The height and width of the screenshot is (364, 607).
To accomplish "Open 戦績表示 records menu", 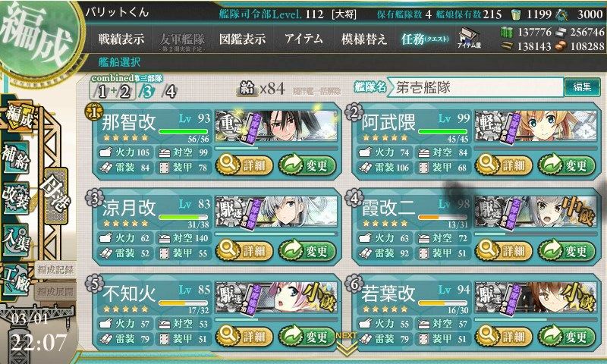I will (x=121, y=39).
